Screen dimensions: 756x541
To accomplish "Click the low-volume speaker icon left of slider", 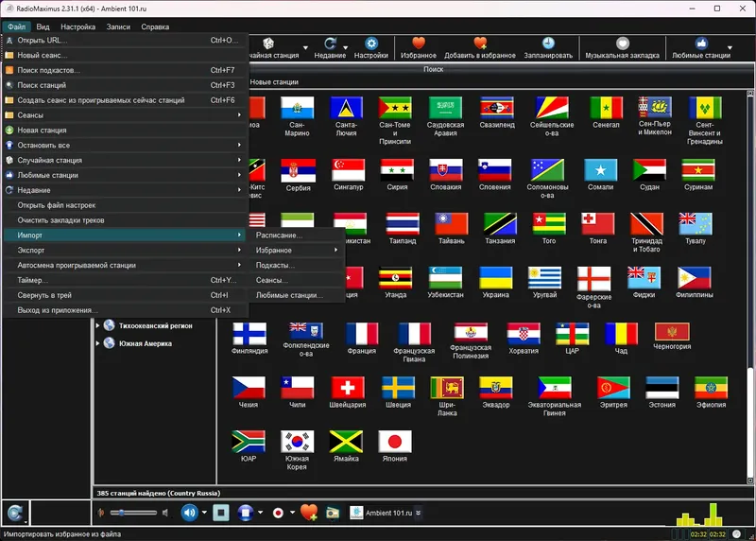I will 101,513.
